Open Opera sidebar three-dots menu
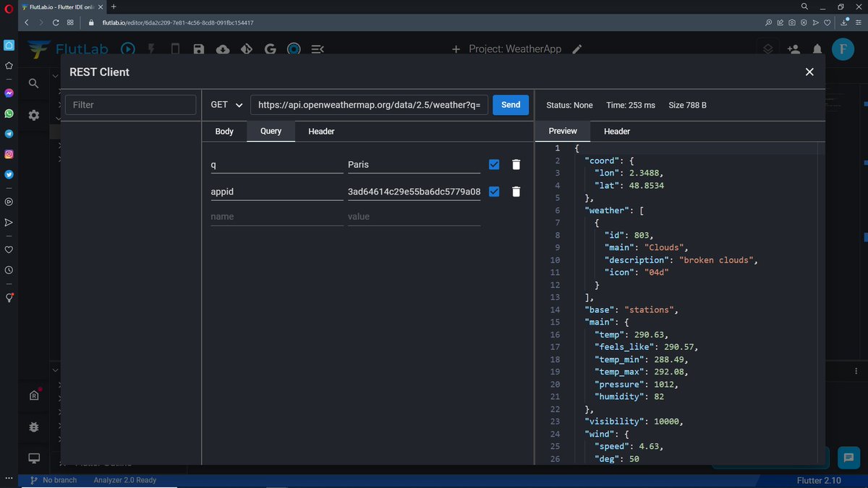 (9, 478)
